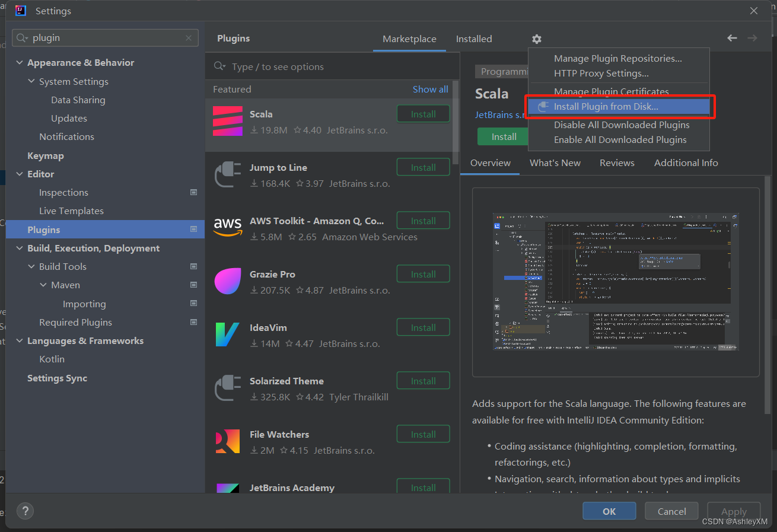777x532 pixels.
Task: Collapse the Editor section
Action: [20, 174]
